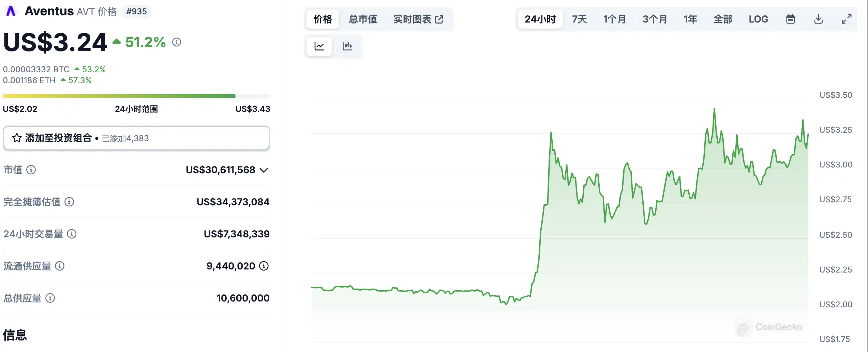868x352 pixels.
Task: Click the info icon next to 24小时交易量
Action: point(72,234)
